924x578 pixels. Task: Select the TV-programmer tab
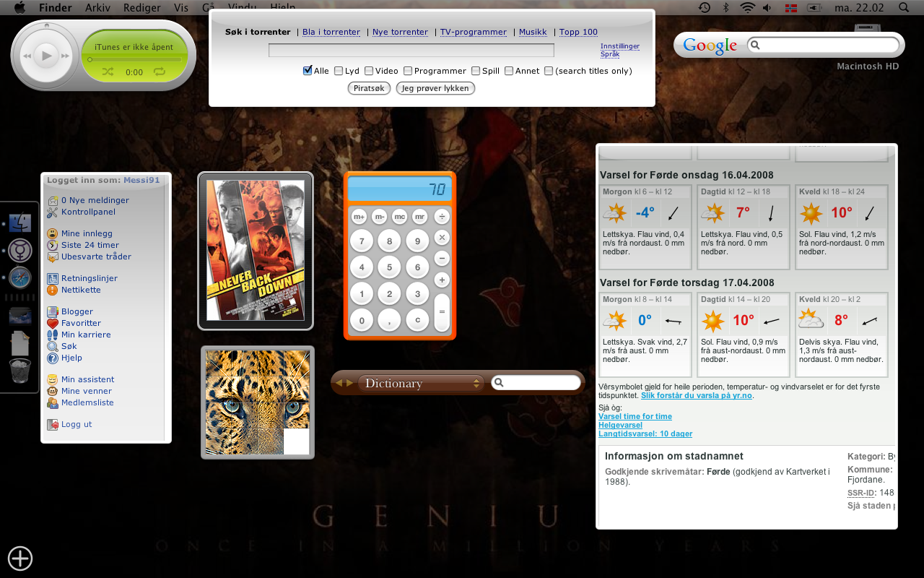(474, 32)
